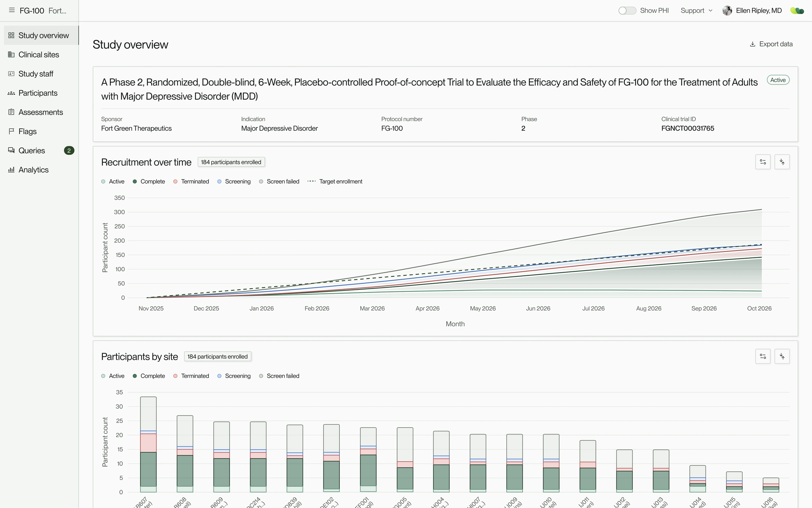Toggle Screen failed series in Recruitment legend

tap(279, 181)
